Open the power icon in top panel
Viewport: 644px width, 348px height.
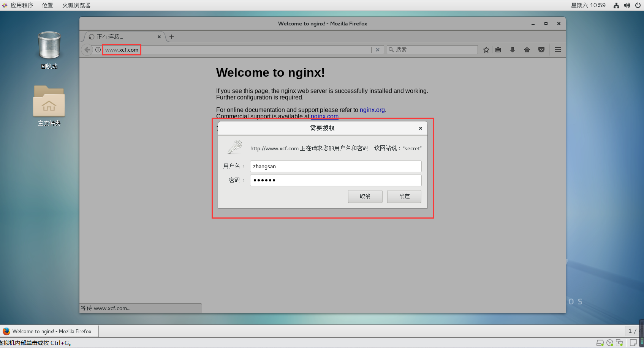click(x=638, y=5)
